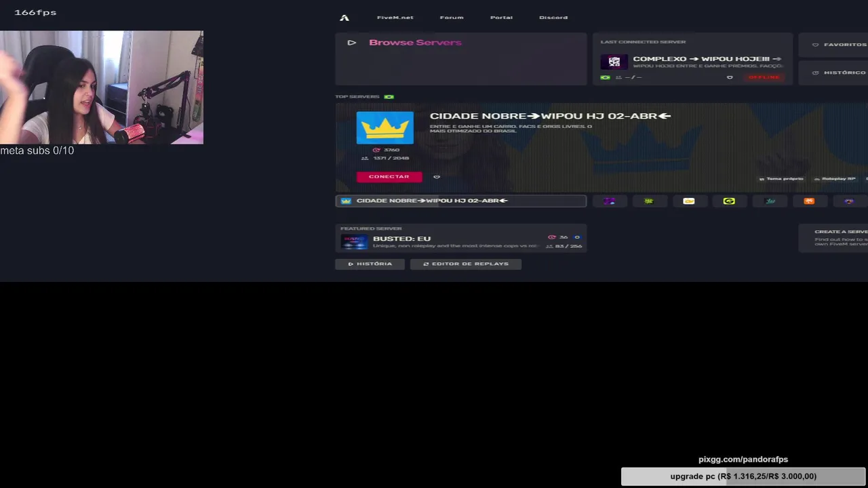Click the Tema próprio tag

[781, 179]
